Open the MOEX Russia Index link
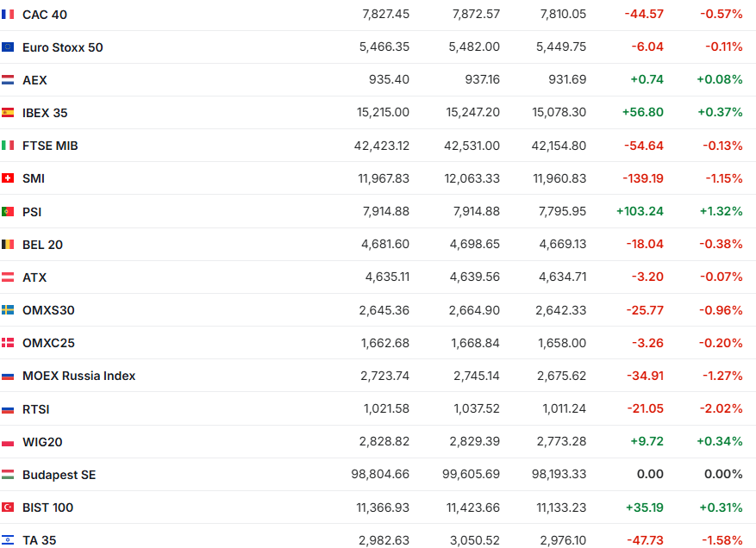Screen dimensions: 756x548 [78, 376]
